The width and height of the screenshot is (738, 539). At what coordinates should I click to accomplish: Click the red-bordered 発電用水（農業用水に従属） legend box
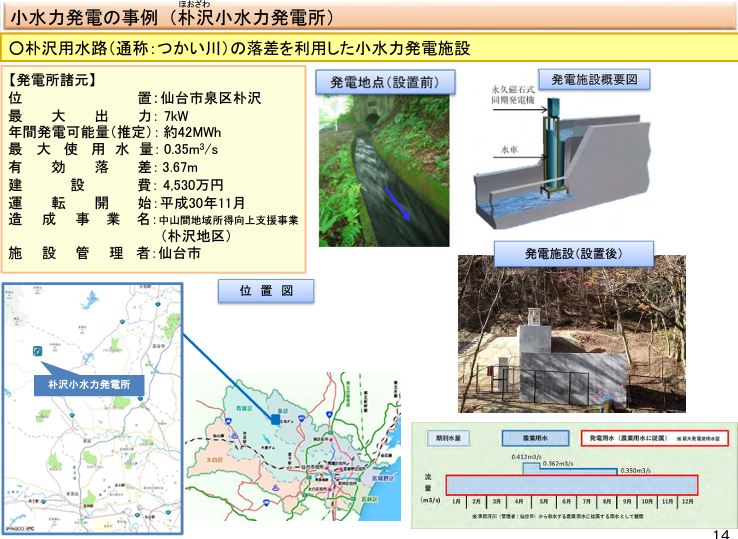(x=655, y=438)
